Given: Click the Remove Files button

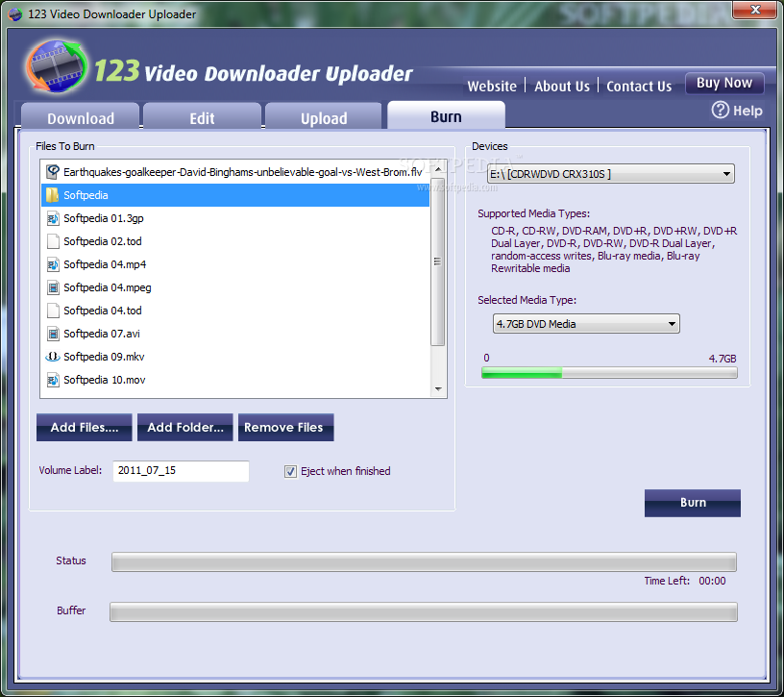Looking at the screenshot, I should [285, 427].
